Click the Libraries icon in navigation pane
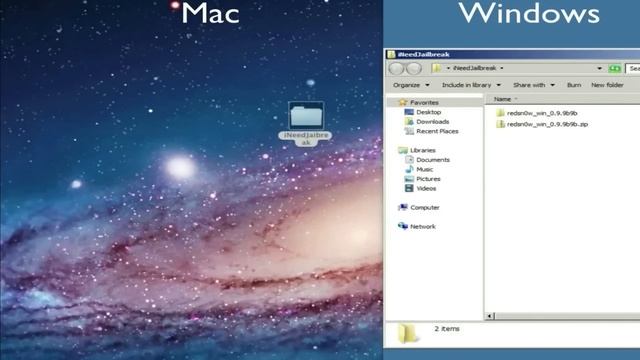640x360 pixels. click(x=403, y=150)
